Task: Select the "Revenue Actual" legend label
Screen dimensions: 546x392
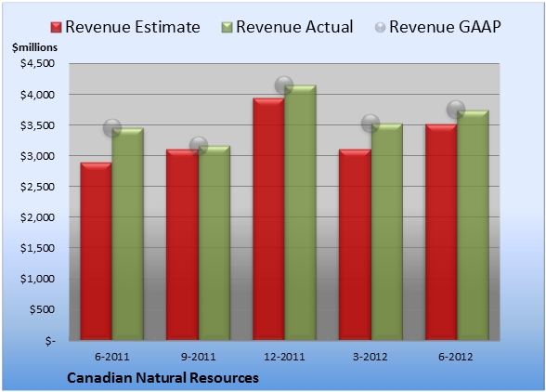Action: pyautogui.click(x=294, y=27)
